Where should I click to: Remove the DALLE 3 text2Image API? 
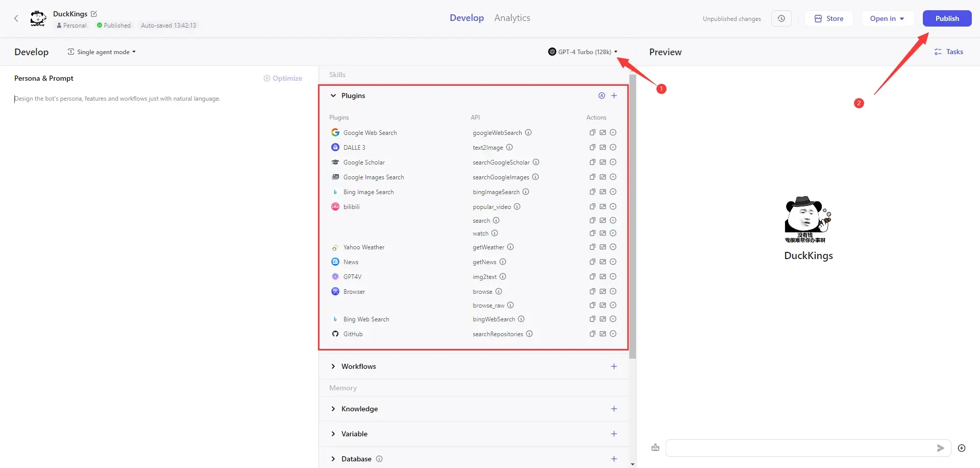point(613,147)
